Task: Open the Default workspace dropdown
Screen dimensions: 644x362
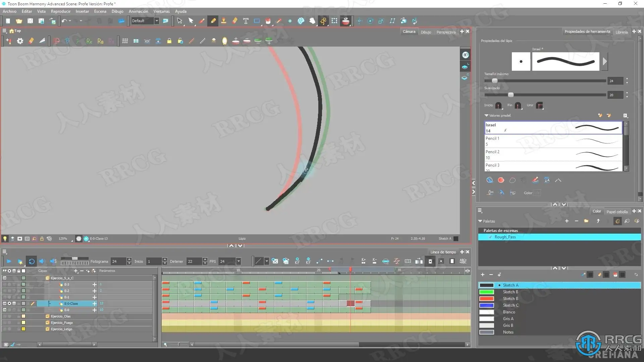Action: 156,21
